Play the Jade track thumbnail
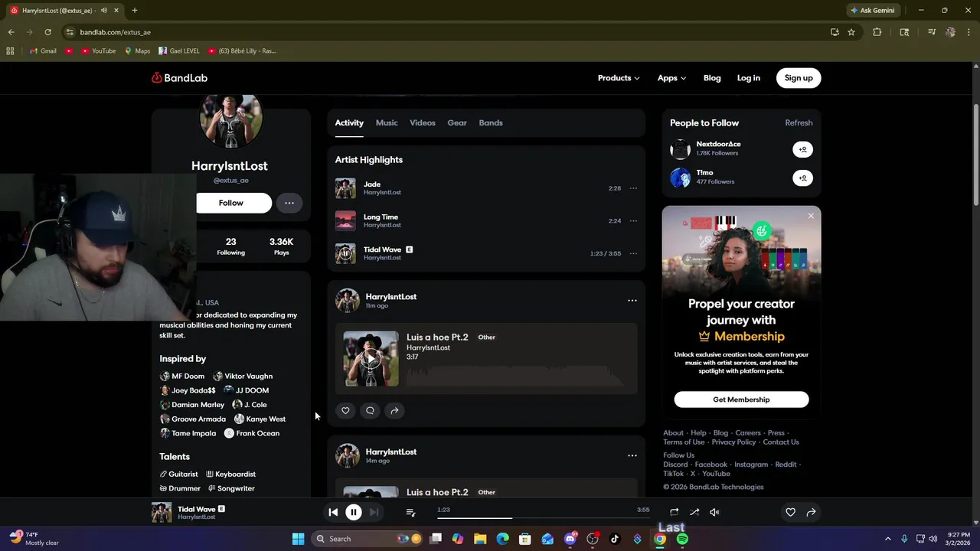This screenshot has width=980, height=551. (345, 188)
